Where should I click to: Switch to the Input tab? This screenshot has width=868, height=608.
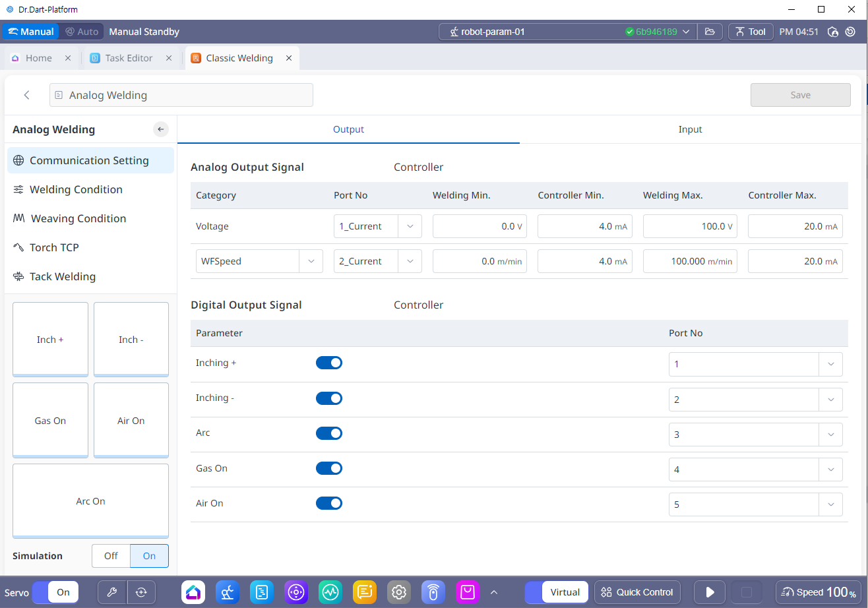pyautogui.click(x=690, y=129)
